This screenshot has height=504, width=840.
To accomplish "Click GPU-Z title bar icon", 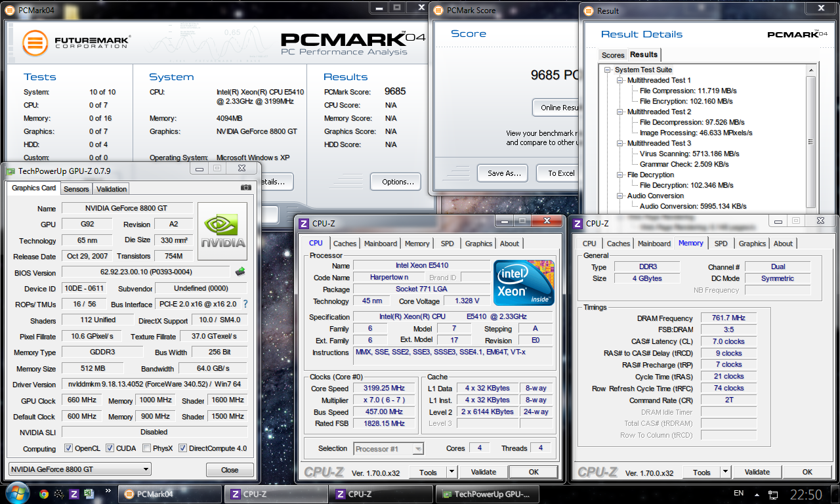I will [x=10, y=171].
